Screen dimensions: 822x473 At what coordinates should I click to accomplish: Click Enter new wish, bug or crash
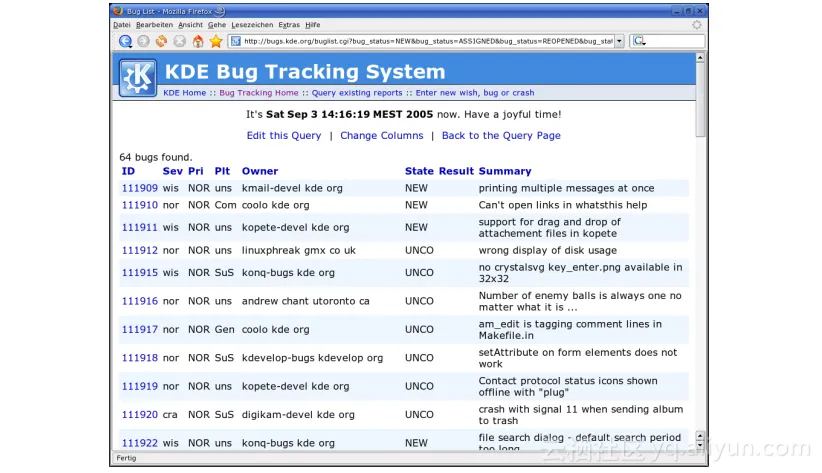pyautogui.click(x=475, y=93)
